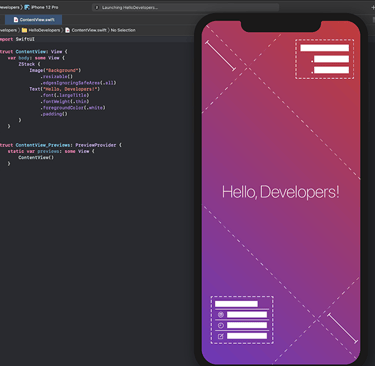Click the .edgesIgnoringSafeArea(.all) modifier line

pos(79,83)
